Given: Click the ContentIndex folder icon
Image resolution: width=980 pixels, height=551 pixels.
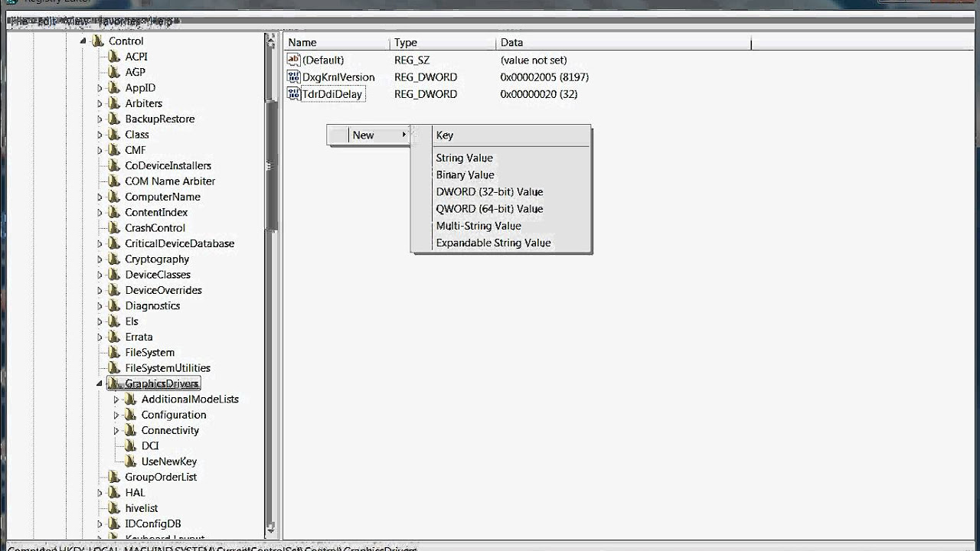Looking at the screenshot, I should pos(114,212).
